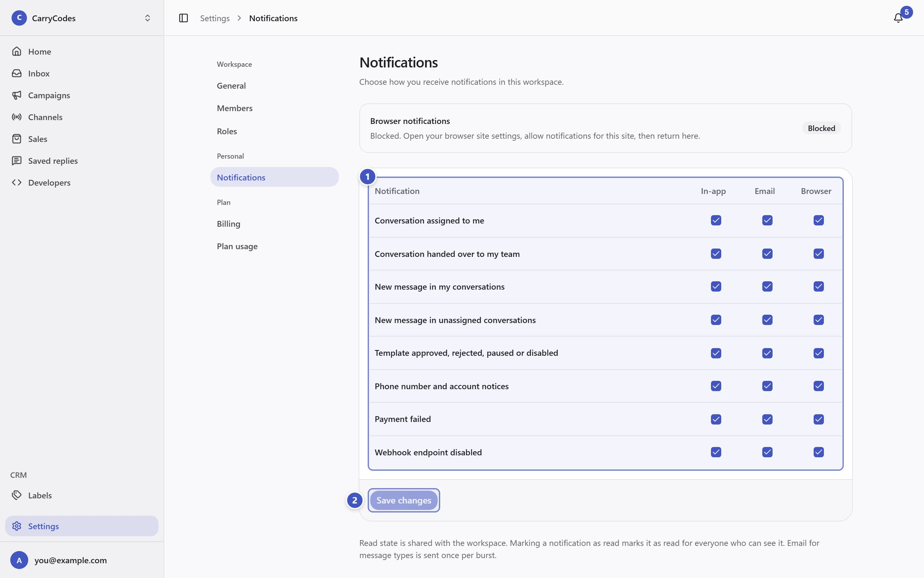The image size is (924, 578).
Task: Click the Webhook endpoint disabled label
Action: 428,452
